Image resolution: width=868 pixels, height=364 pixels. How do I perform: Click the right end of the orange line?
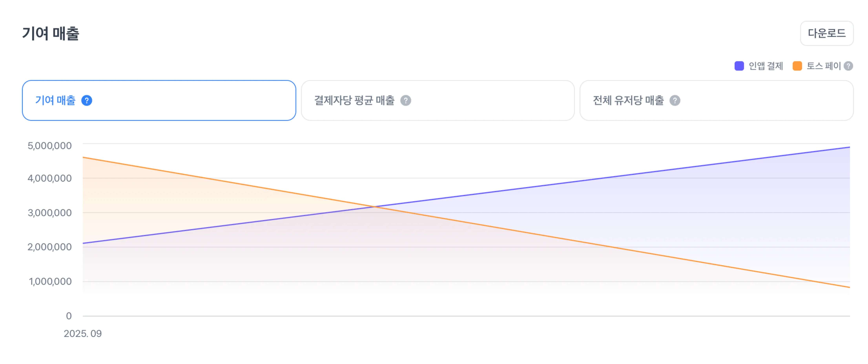point(849,287)
